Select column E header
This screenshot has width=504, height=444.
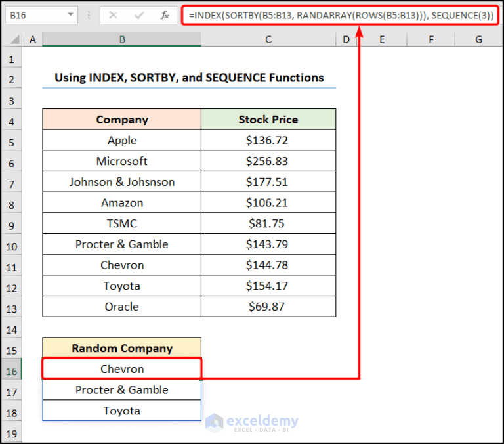382,39
